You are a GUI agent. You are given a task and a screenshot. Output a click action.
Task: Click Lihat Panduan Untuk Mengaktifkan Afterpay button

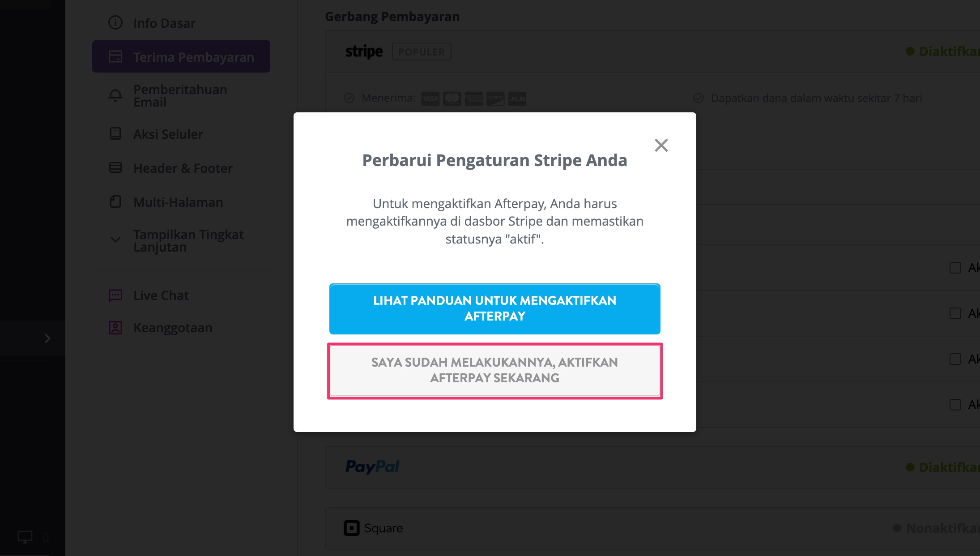495,309
